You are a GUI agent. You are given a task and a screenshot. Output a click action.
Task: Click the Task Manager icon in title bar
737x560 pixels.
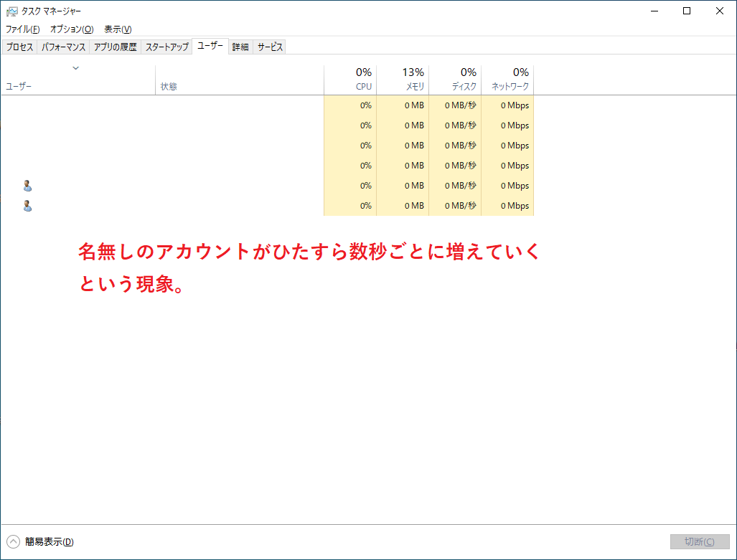11,11
